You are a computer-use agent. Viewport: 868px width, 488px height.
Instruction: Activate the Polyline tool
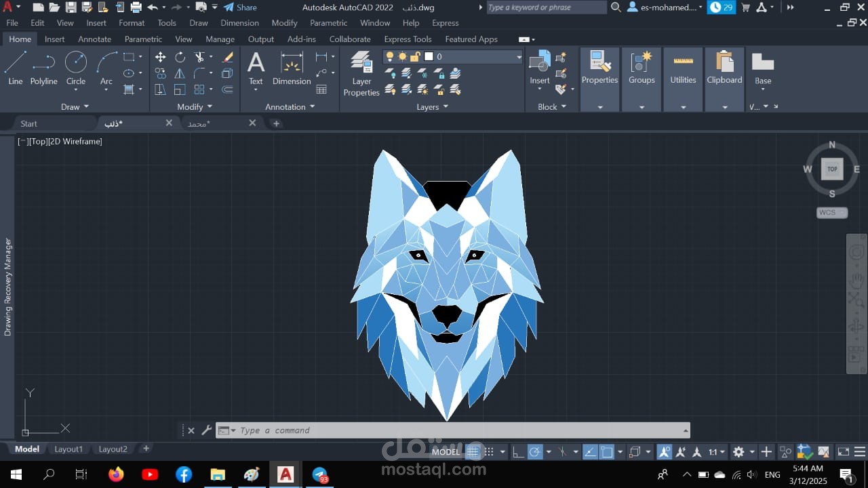point(43,68)
